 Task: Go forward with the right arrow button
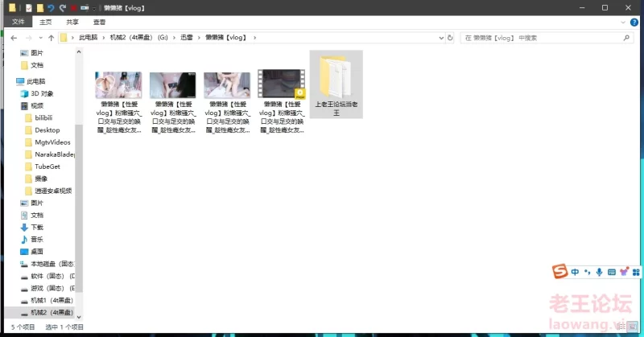click(x=28, y=38)
